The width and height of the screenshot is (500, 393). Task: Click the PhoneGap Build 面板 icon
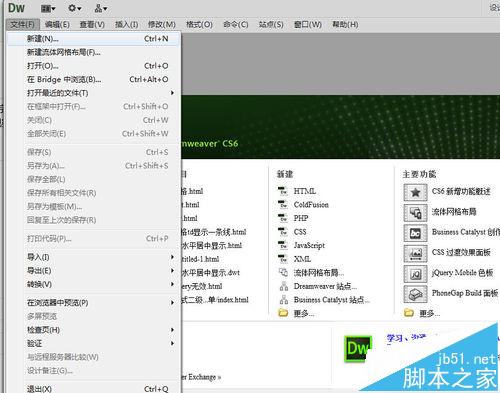click(415, 294)
